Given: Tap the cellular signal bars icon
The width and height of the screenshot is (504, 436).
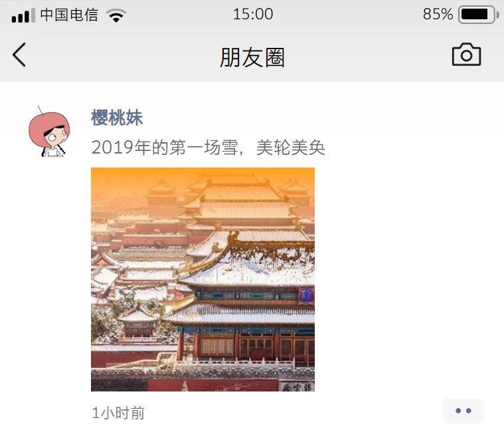Looking at the screenshot, I should (x=23, y=16).
